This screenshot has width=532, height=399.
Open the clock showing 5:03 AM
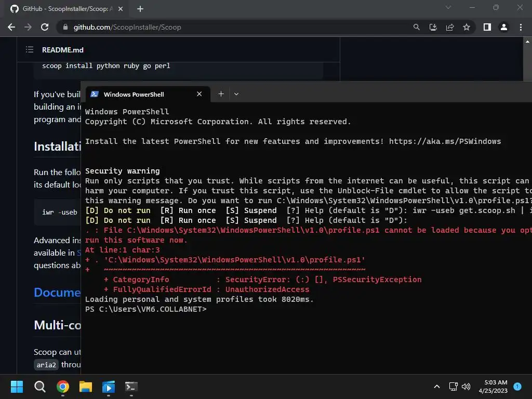(493, 387)
